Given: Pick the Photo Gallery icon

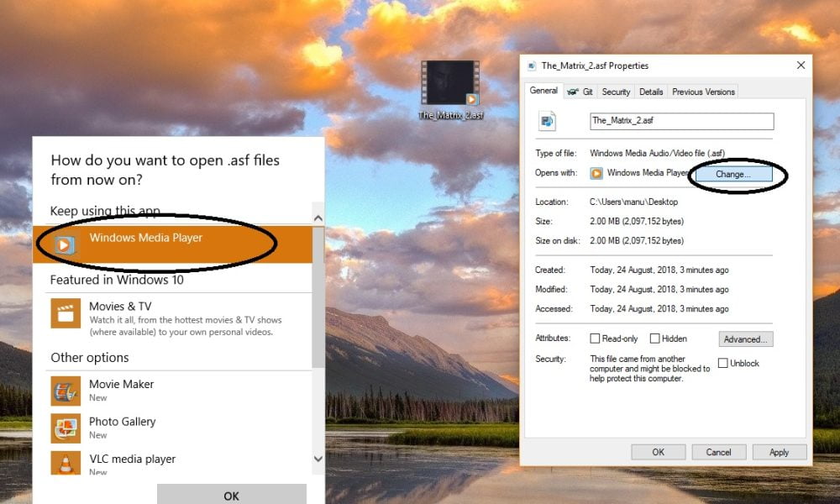Looking at the screenshot, I should tap(65, 428).
